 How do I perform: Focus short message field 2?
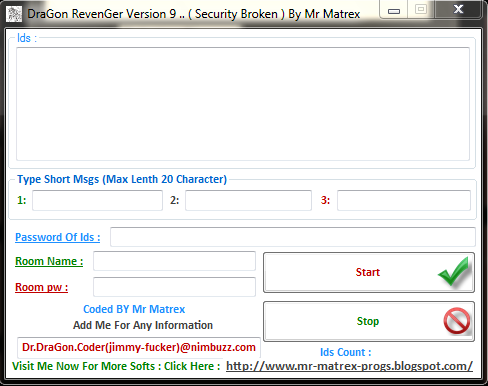(x=248, y=200)
